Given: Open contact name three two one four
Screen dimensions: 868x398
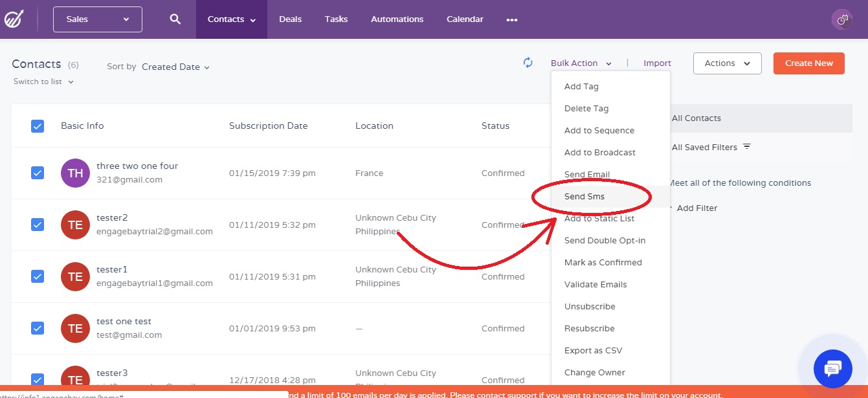Looking at the screenshot, I should tap(137, 166).
